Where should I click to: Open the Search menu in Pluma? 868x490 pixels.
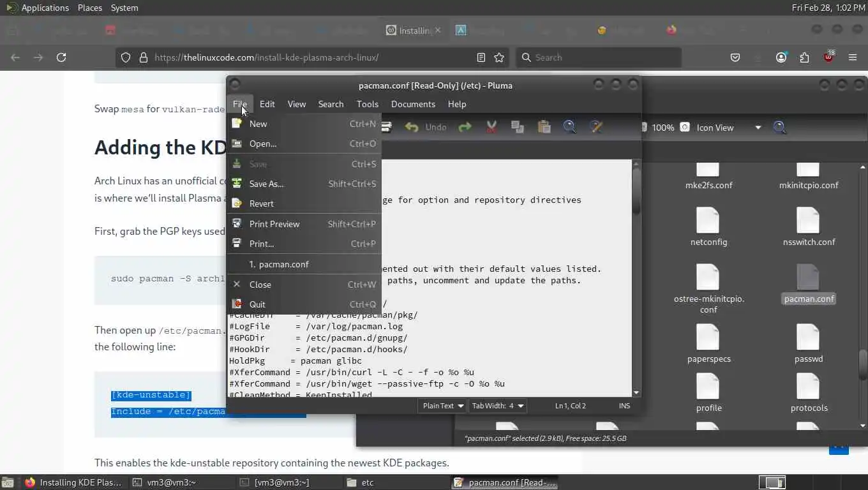[331, 104]
